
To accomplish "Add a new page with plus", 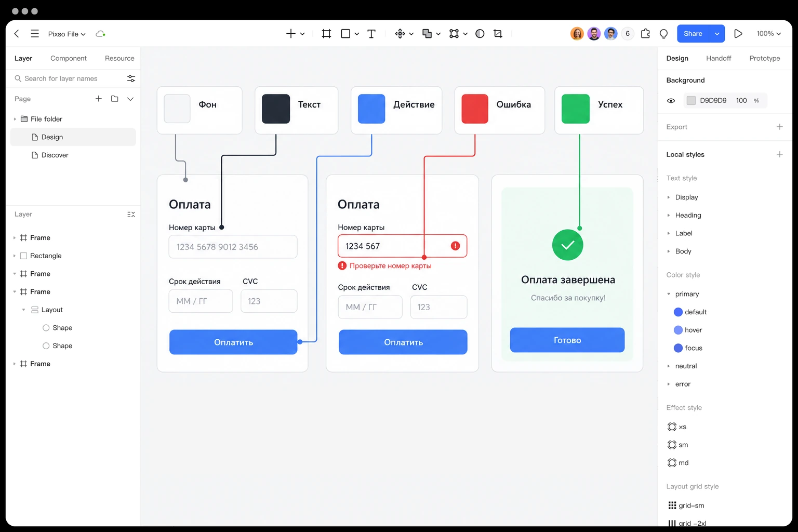I will pyautogui.click(x=98, y=99).
